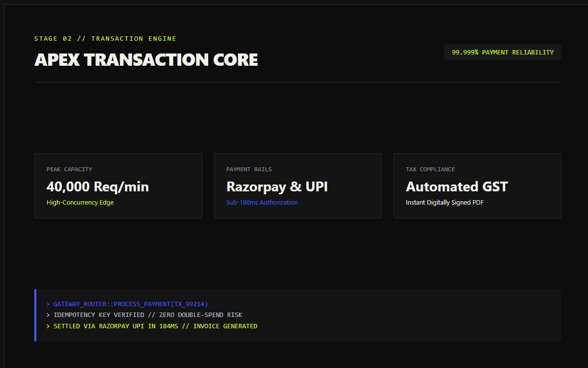The height and width of the screenshot is (368, 588).
Task: Click the 99.999% Payment Reliability badge
Action: (503, 53)
